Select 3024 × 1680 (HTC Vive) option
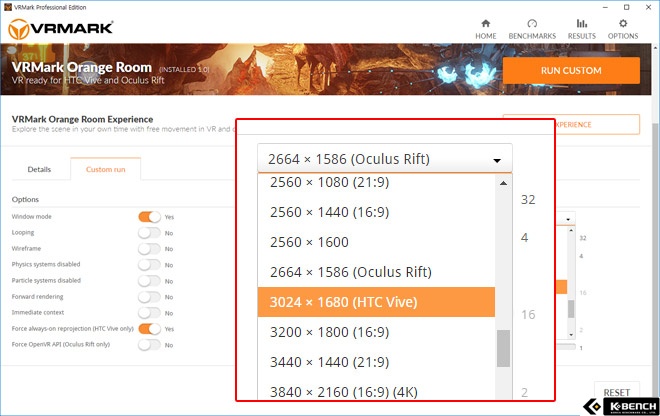This screenshot has height=416, width=660. [x=376, y=302]
